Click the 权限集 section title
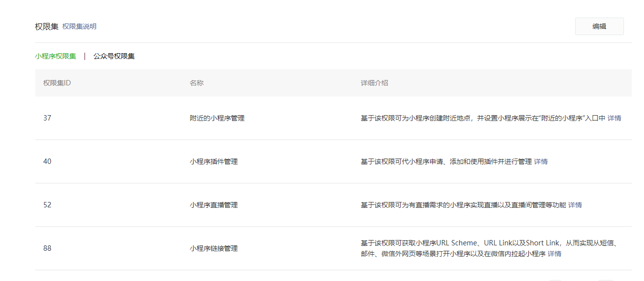The height and width of the screenshot is (281, 644). 46,26
